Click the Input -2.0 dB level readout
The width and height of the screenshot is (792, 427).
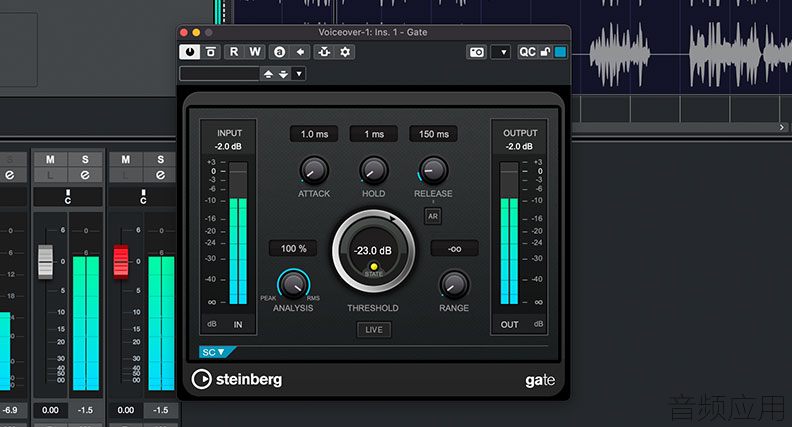[228, 147]
